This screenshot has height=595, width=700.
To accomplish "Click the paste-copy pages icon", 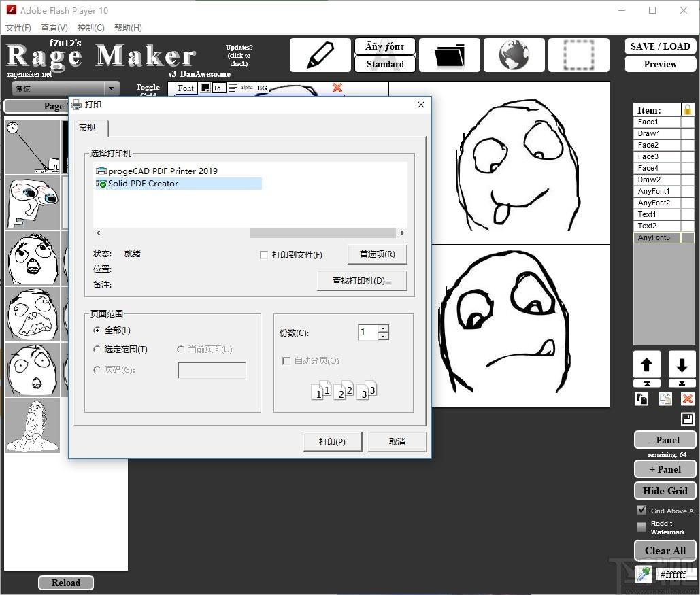I will (x=665, y=398).
